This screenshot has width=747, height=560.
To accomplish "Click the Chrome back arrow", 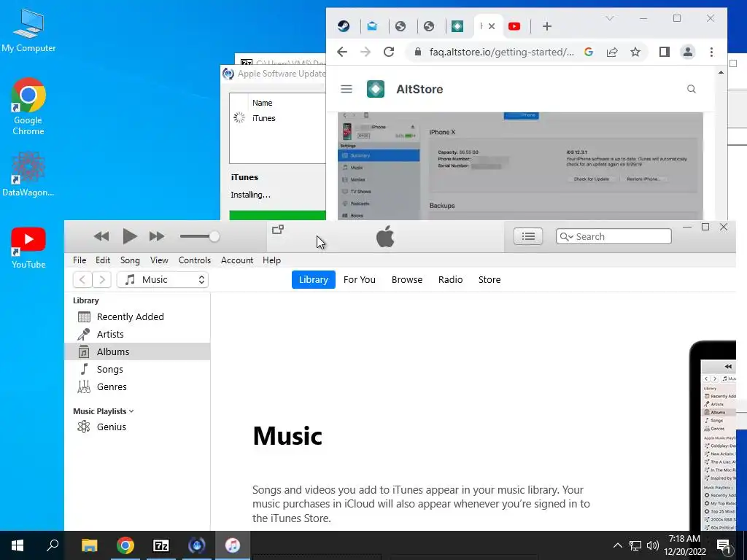I will point(342,52).
